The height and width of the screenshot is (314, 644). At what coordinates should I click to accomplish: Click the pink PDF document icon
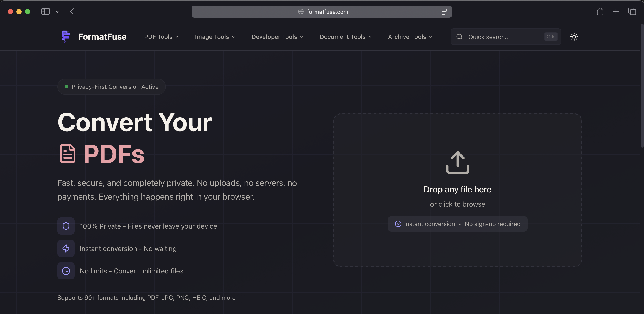(x=68, y=154)
